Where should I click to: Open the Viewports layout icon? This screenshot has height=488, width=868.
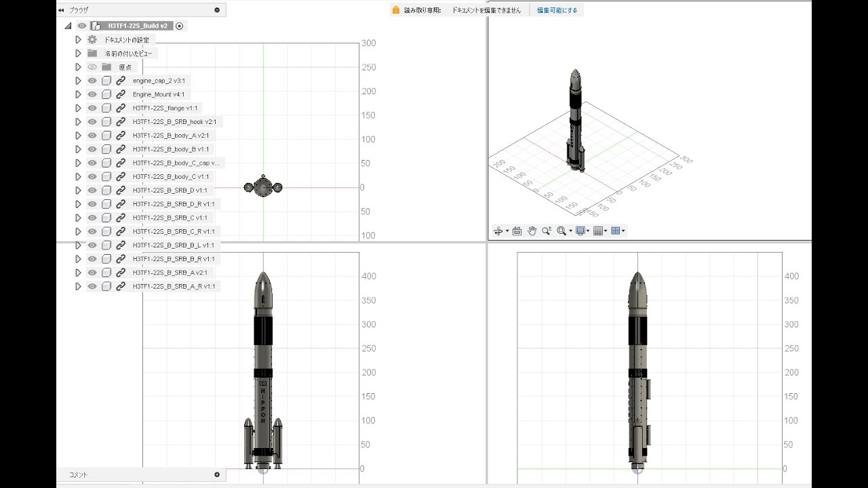(x=615, y=231)
